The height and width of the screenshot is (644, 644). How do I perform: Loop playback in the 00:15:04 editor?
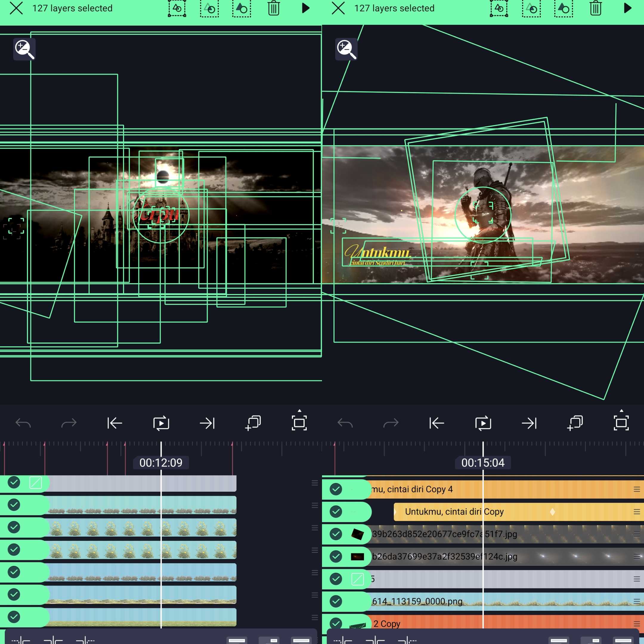pos(483,423)
